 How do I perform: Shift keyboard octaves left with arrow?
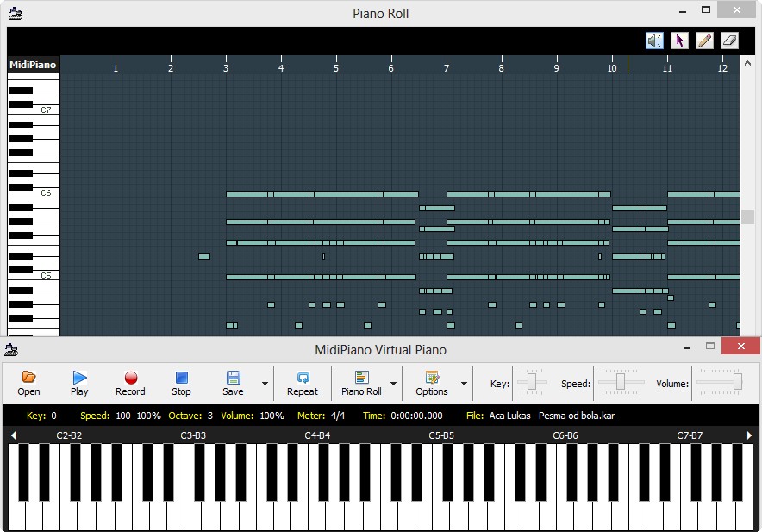tap(13, 435)
